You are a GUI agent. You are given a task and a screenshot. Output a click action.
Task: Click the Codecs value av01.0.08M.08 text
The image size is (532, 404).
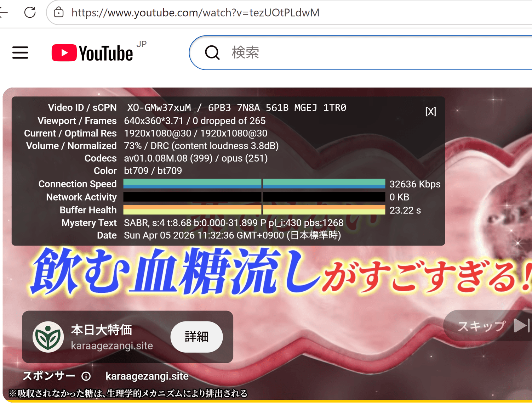point(196,158)
